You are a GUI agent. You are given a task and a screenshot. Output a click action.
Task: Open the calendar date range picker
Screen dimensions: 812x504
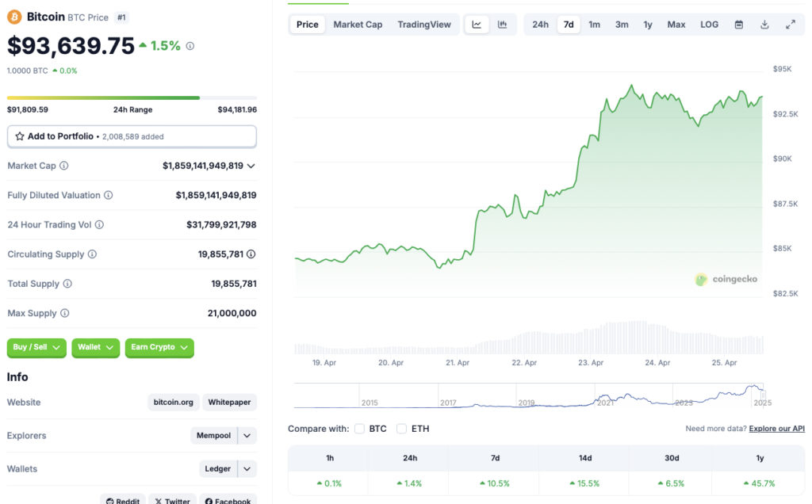739,25
